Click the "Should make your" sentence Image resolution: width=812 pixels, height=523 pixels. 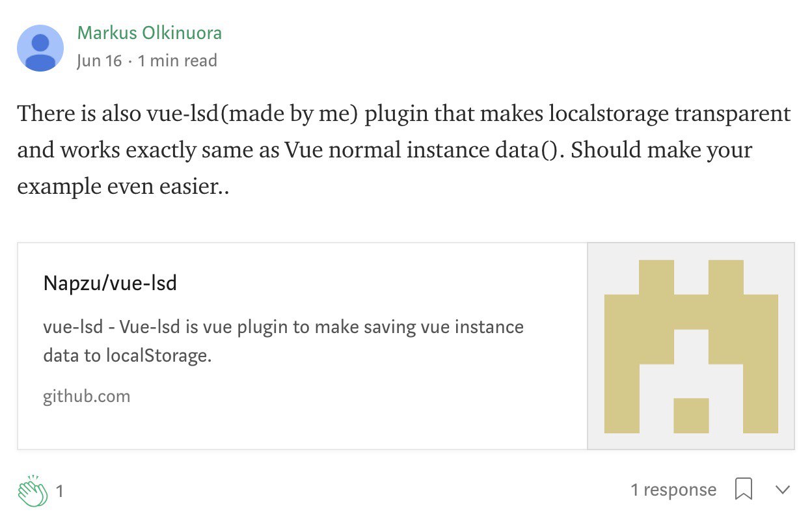tap(661, 150)
